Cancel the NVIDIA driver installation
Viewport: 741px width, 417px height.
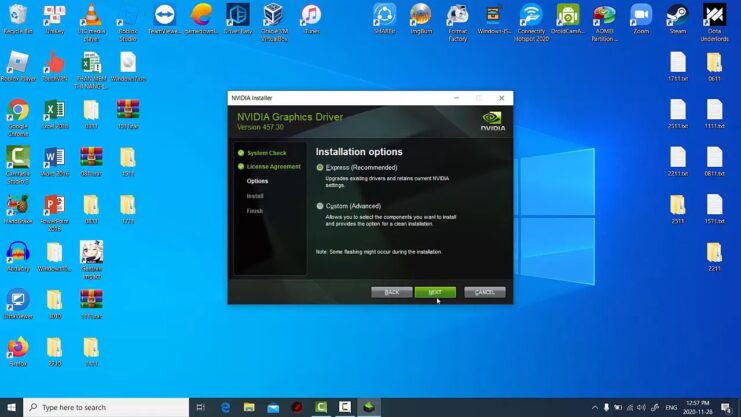[x=485, y=292]
